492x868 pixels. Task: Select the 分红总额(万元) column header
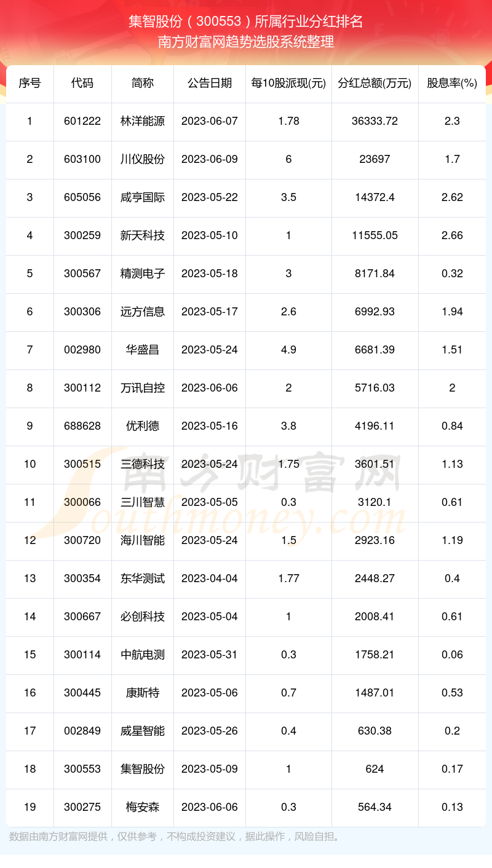[375, 83]
